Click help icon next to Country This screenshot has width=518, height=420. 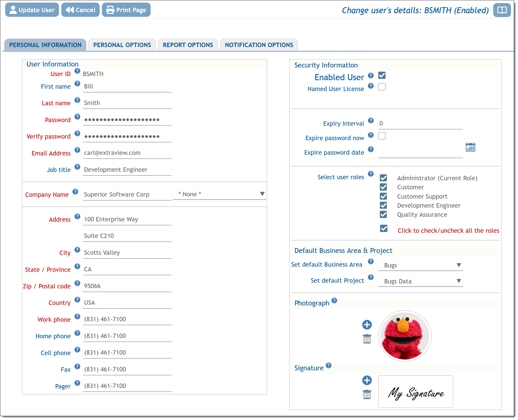tap(77, 300)
